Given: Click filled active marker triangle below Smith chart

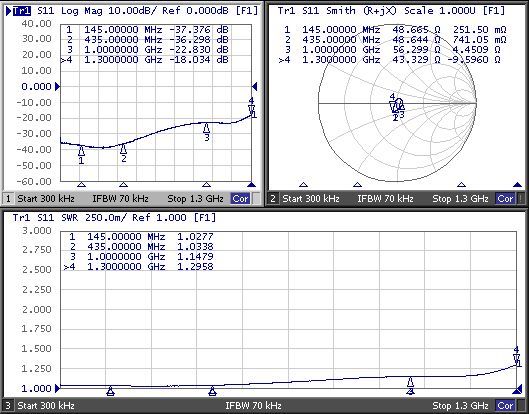Looking at the screenshot, I should [x=517, y=185].
